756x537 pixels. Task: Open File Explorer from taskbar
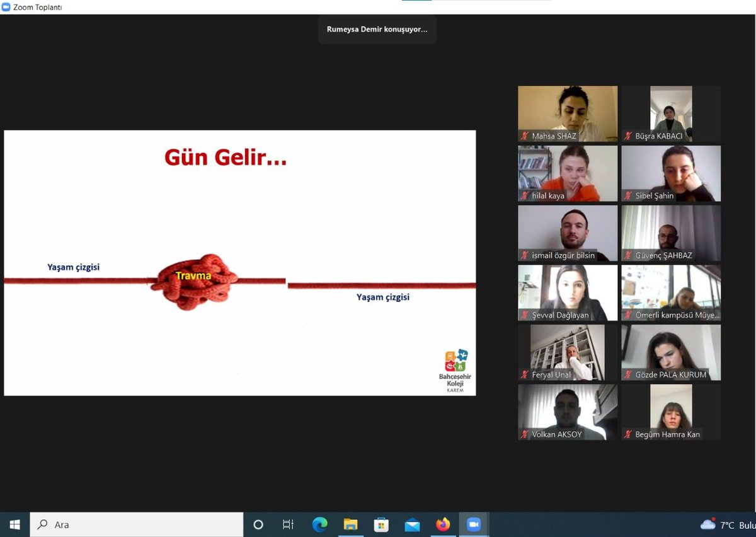point(350,524)
